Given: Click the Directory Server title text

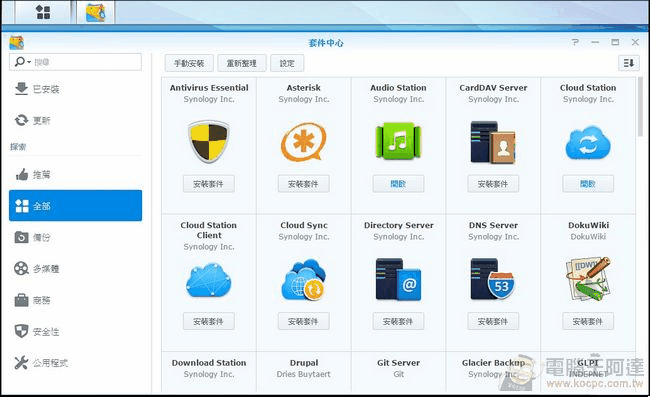Looking at the screenshot, I should (398, 225).
